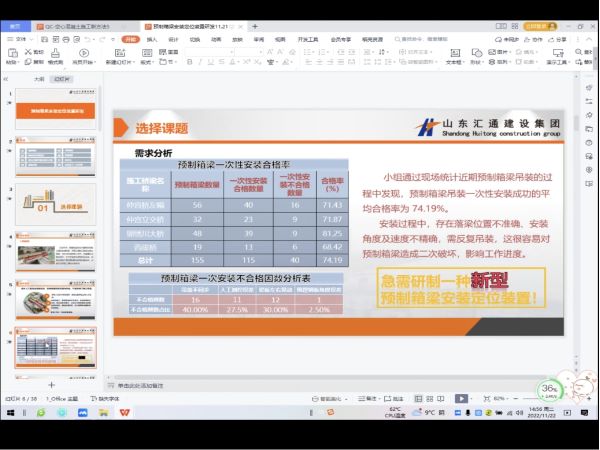Click the green 36% floating performance ball
This screenshot has height=450, width=600.
[547, 389]
